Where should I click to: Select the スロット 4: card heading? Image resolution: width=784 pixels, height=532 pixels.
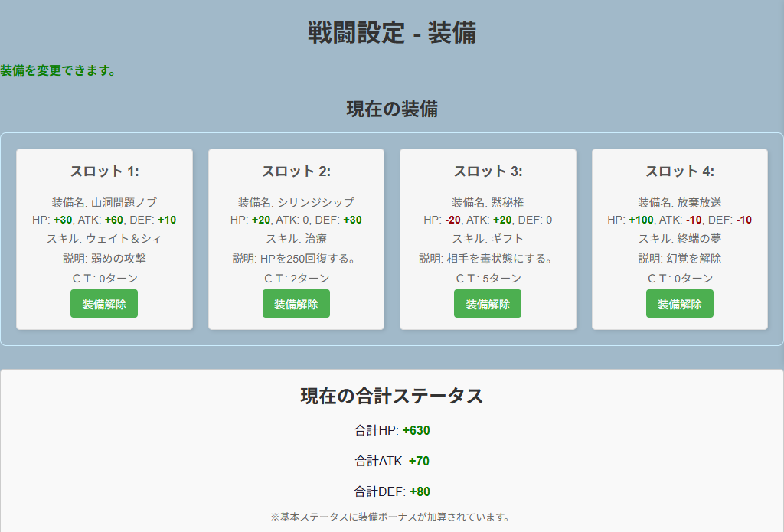pos(679,171)
